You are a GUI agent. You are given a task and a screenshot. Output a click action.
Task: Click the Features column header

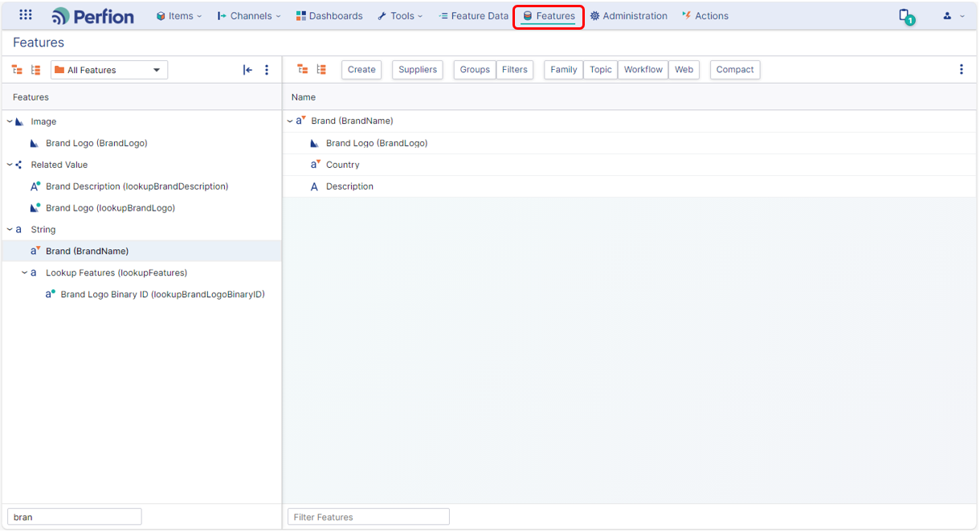pos(31,97)
